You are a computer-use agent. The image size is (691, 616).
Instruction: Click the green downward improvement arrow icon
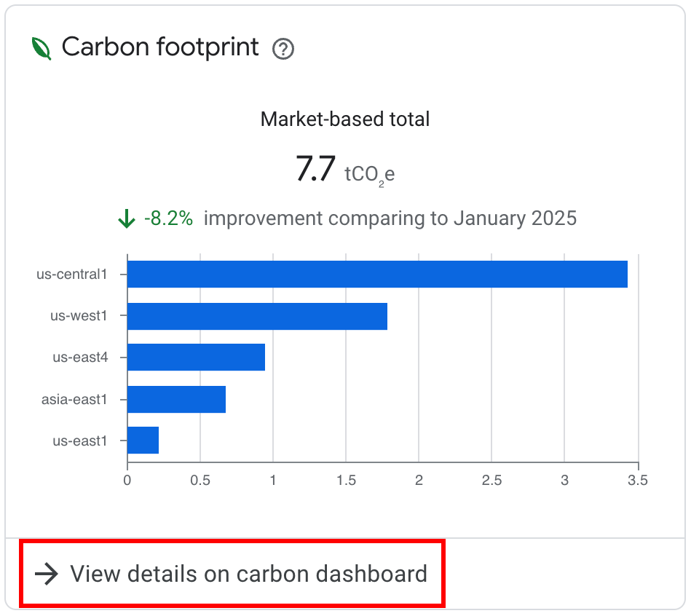tap(126, 218)
